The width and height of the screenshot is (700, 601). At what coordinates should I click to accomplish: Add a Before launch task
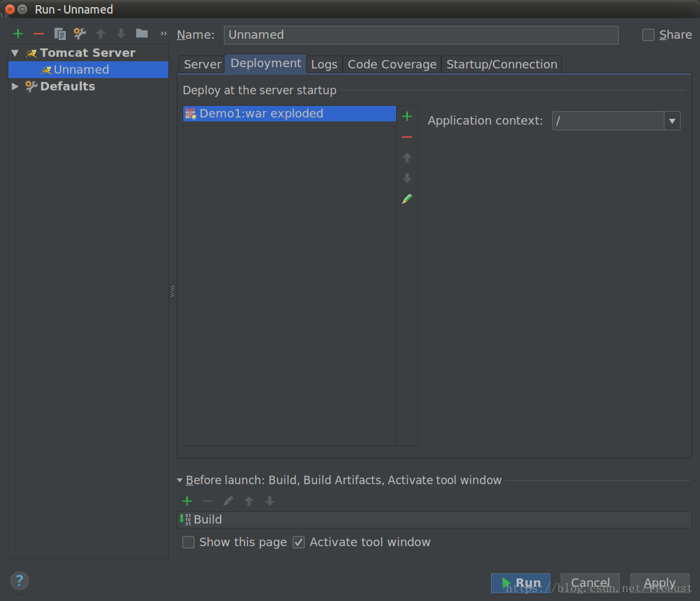[187, 502]
